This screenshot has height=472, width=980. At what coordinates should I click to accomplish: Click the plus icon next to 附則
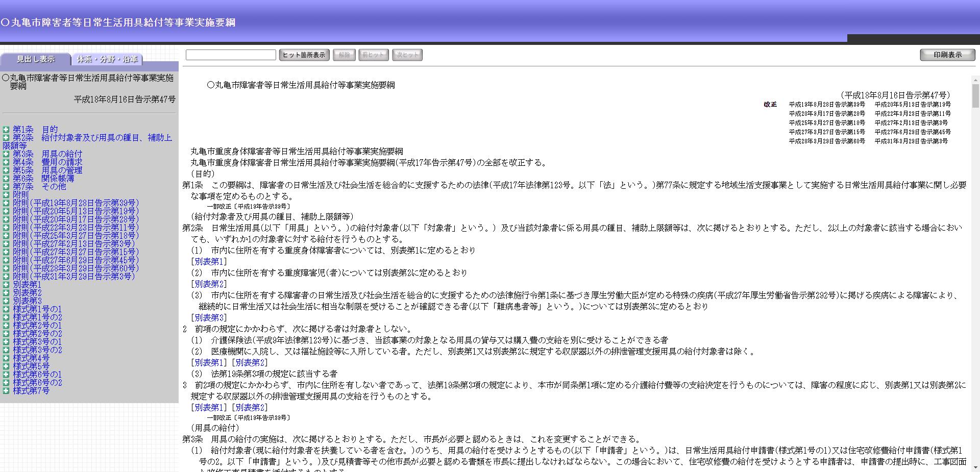[x=6, y=195]
